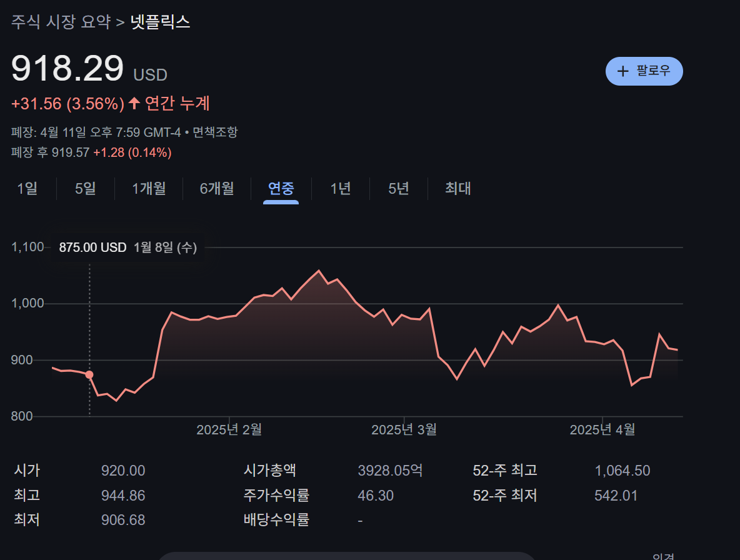740x560 pixels.
Task: Click the 배당수익률 label
Action: click(x=276, y=520)
